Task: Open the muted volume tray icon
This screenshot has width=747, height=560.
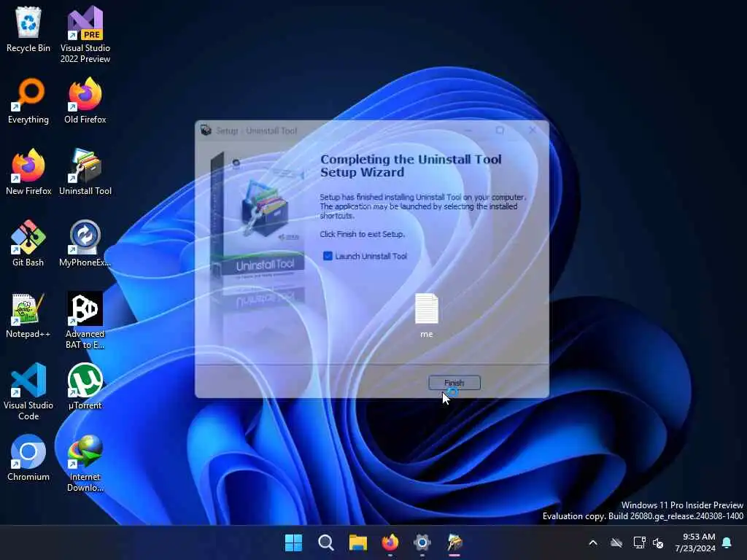Action: (x=659, y=542)
